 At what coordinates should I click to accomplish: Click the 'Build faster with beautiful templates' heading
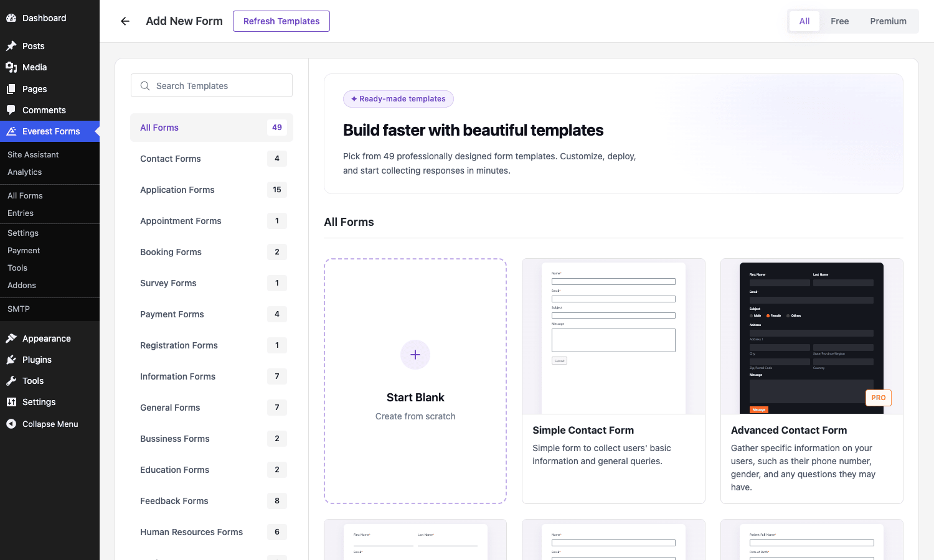point(473,130)
